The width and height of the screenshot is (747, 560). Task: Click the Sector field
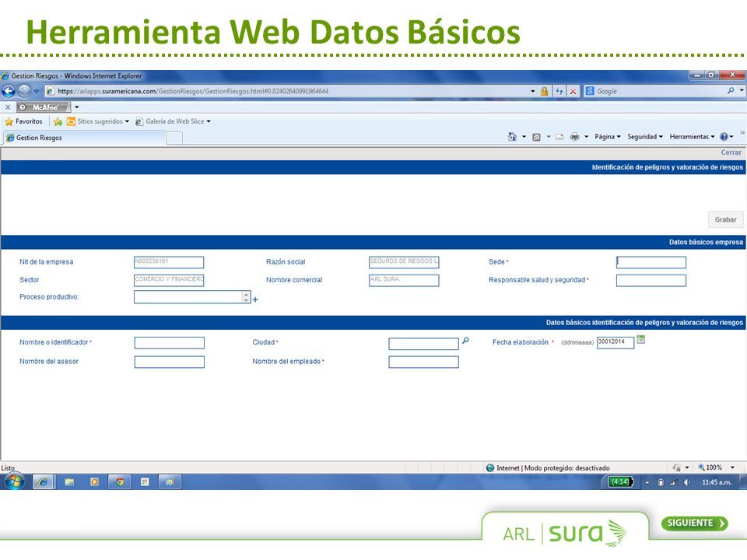[x=169, y=281]
